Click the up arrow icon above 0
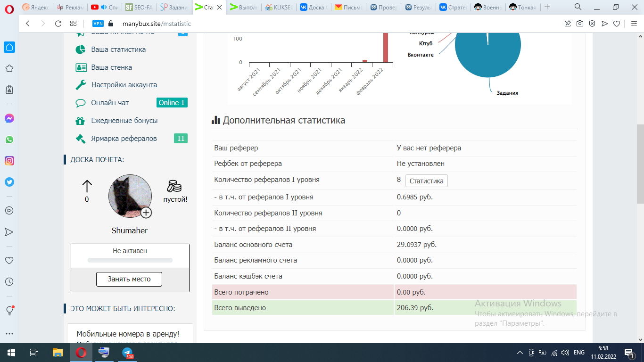Image resolution: width=644 pixels, height=362 pixels. click(x=87, y=186)
